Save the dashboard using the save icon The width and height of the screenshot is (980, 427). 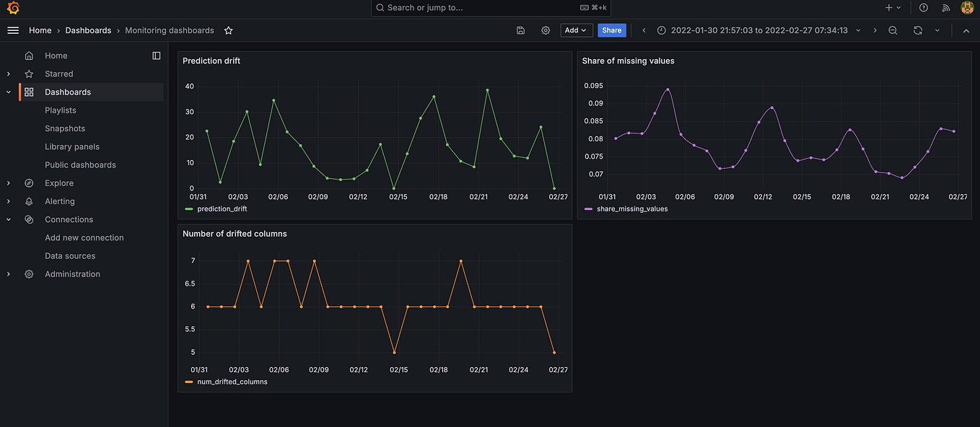point(520,30)
